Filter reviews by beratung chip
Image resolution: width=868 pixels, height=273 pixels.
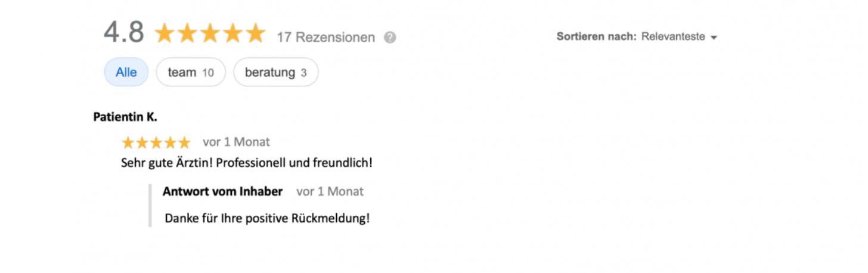pos(276,72)
